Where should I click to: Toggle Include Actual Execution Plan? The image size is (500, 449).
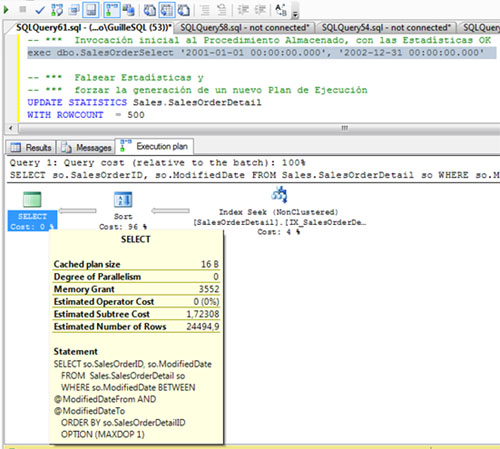112,10
